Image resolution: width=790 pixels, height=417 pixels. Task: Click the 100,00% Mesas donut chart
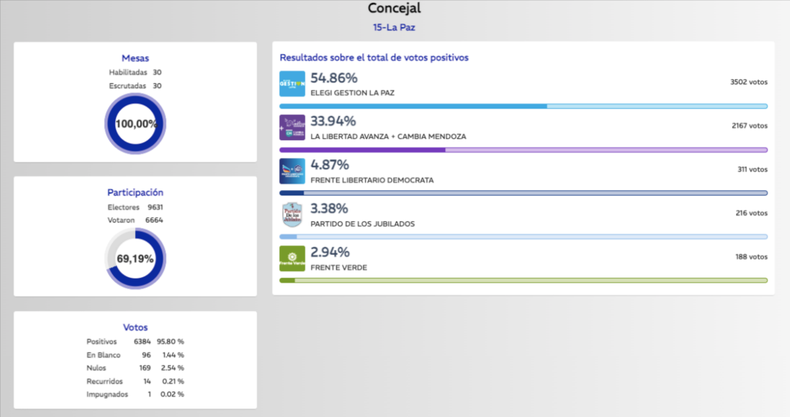(x=136, y=124)
